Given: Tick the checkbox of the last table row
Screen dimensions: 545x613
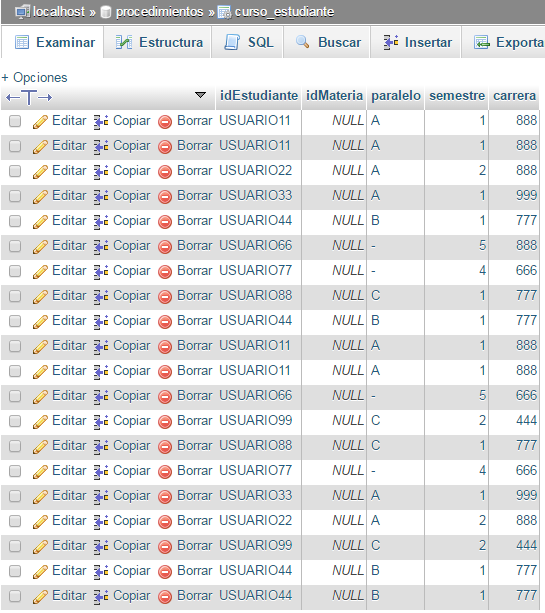Looking at the screenshot, I should [15, 597].
